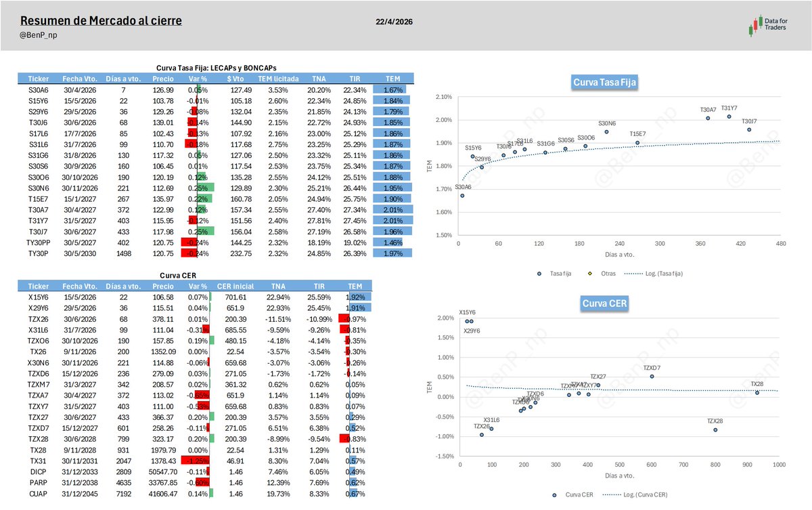Click the 1.67% TEM cell for S30A6
This screenshot has height=510, width=812.
[392, 89]
